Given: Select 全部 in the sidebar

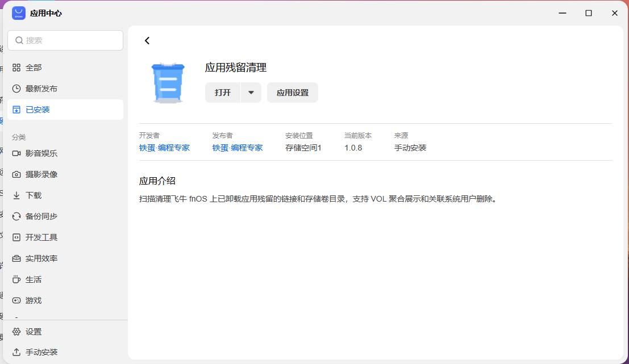Looking at the screenshot, I should point(65,68).
